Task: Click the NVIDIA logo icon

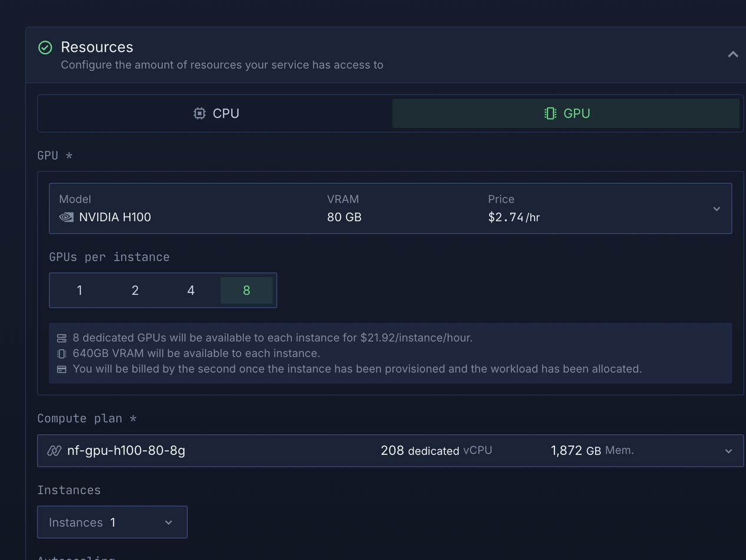Action: pos(67,217)
